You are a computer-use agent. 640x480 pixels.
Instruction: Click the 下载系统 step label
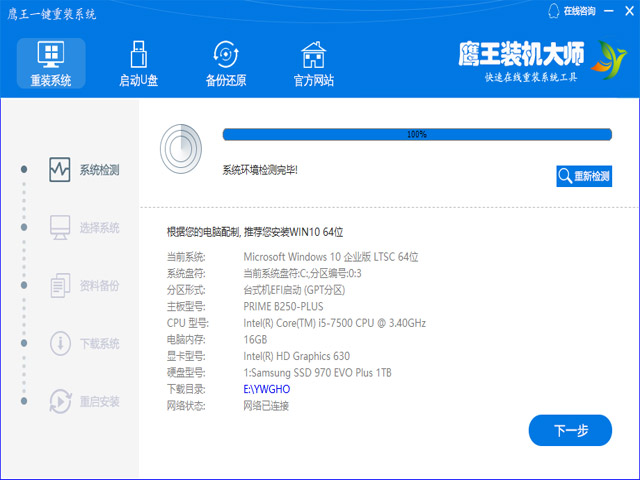pos(99,344)
